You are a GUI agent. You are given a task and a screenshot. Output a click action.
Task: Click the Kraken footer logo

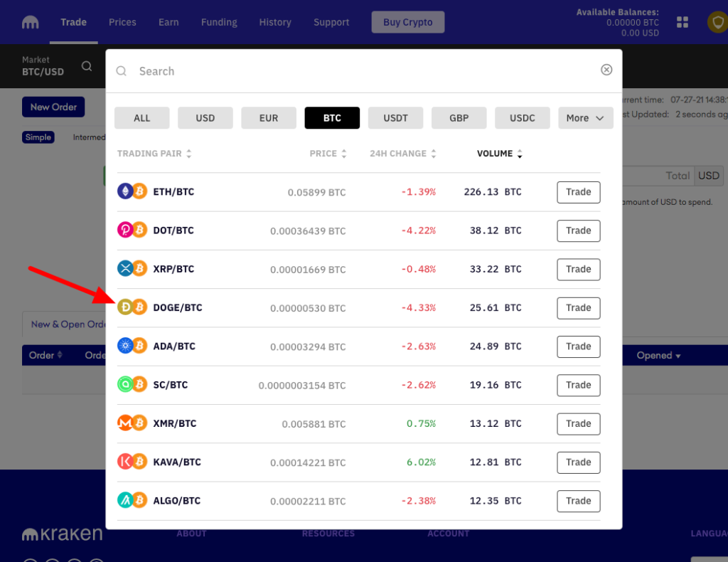click(x=63, y=534)
